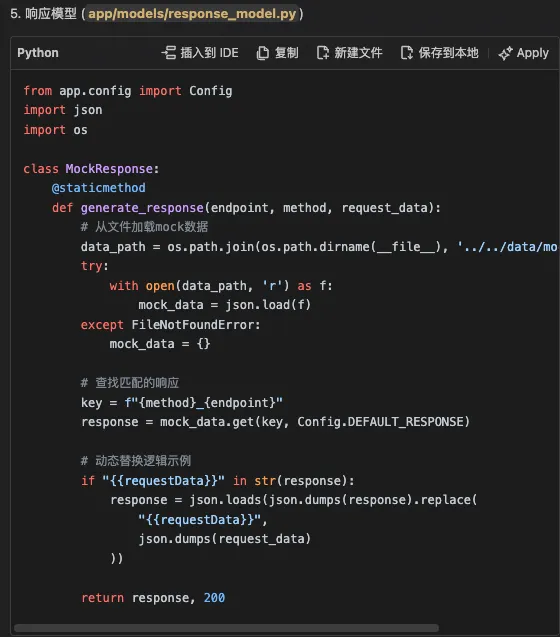Click the 'with open(data_path' line

(x=221, y=286)
